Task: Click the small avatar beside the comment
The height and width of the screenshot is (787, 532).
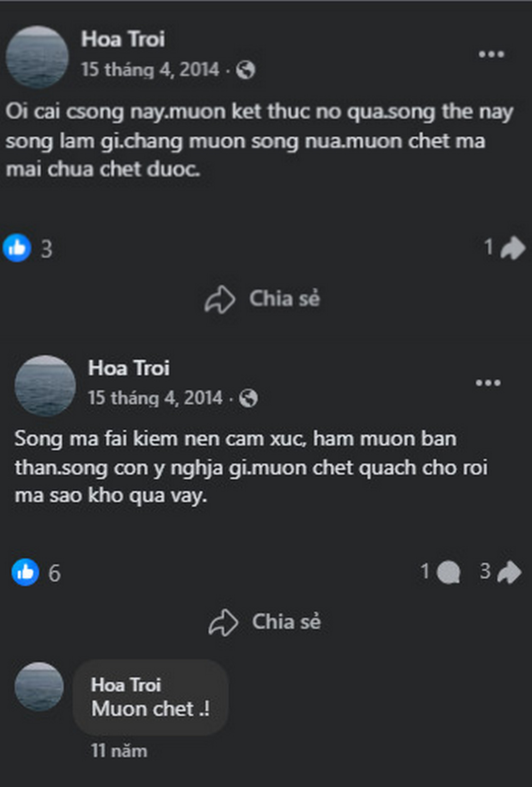Action: [39, 687]
